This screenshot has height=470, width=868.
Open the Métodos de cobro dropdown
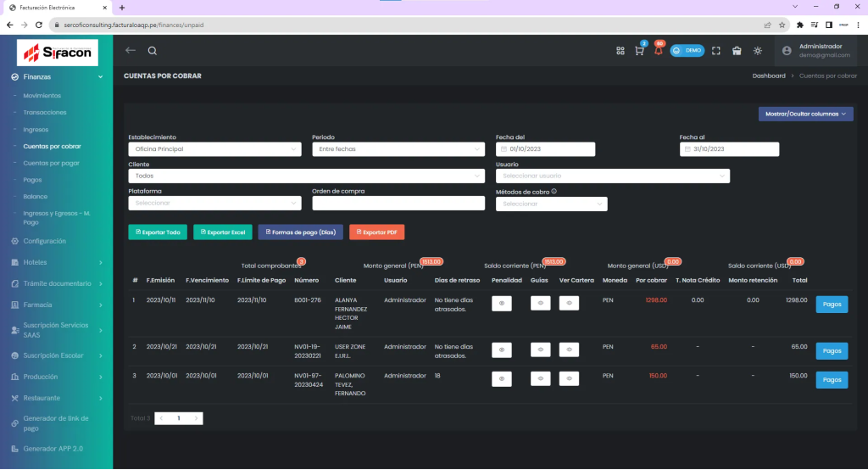[x=551, y=204]
